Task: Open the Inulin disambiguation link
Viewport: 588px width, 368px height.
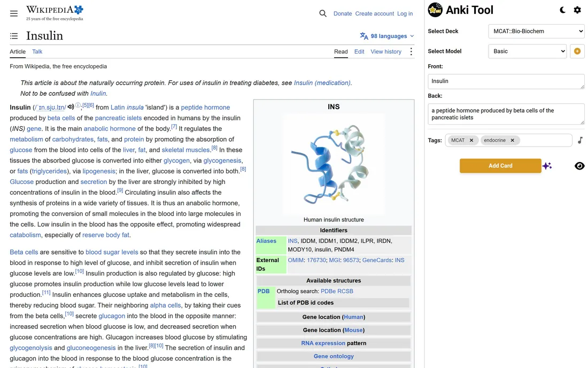Action: [98, 94]
